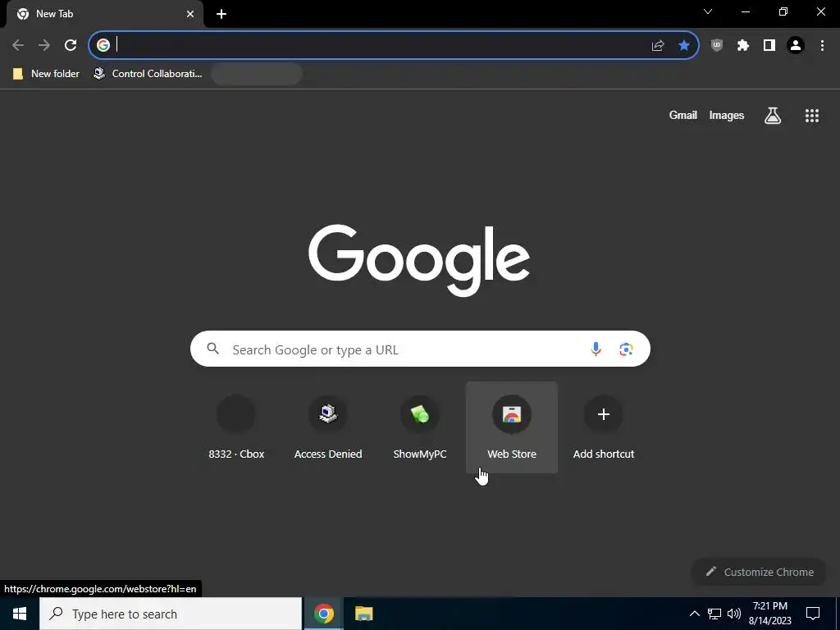This screenshot has width=840, height=630.
Task: Open the uBlock Origin shield extension
Action: pos(717,45)
